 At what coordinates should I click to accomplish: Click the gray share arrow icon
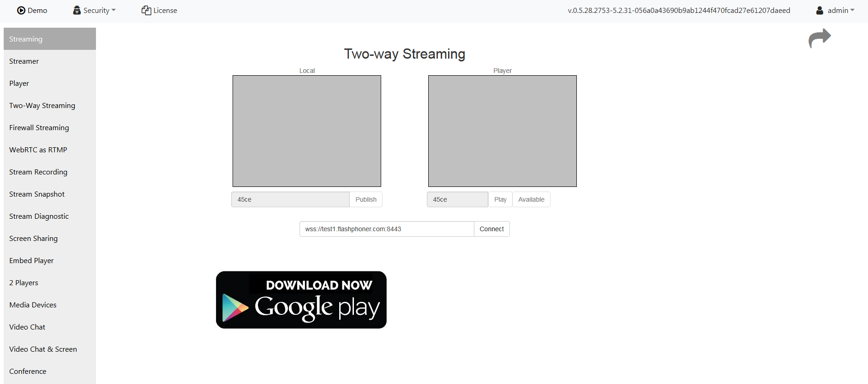tap(820, 38)
